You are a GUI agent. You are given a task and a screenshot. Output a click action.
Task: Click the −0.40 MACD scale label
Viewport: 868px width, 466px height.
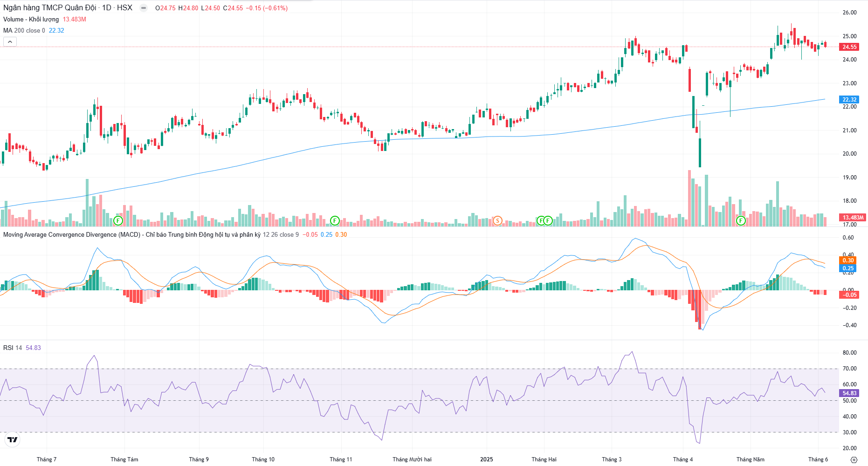point(849,325)
